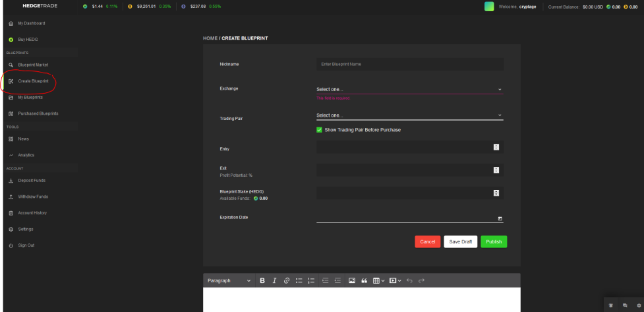Open Blueprint Market in the sidebar
Image resolution: width=644 pixels, height=312 pixels.
(33, 65)
